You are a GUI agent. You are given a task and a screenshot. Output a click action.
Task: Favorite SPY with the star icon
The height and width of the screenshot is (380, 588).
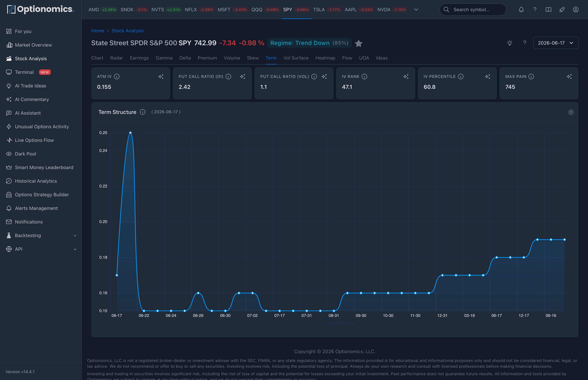(358, 43)
